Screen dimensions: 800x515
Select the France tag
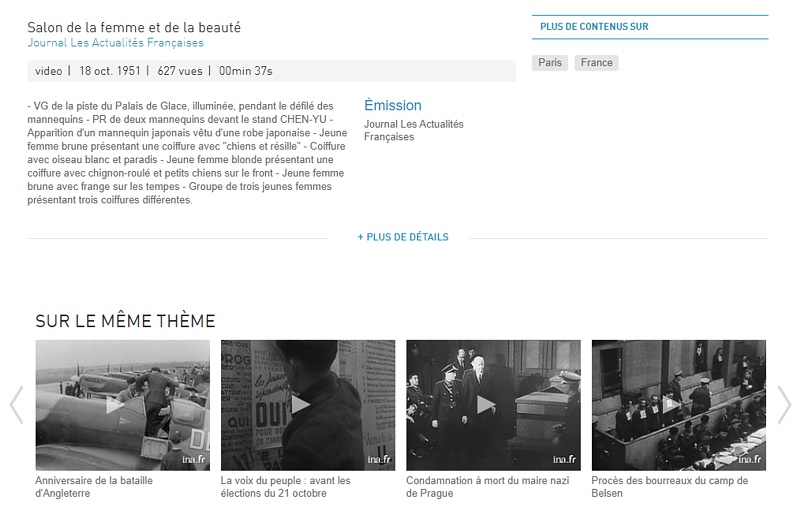click(x=596, y=62)
